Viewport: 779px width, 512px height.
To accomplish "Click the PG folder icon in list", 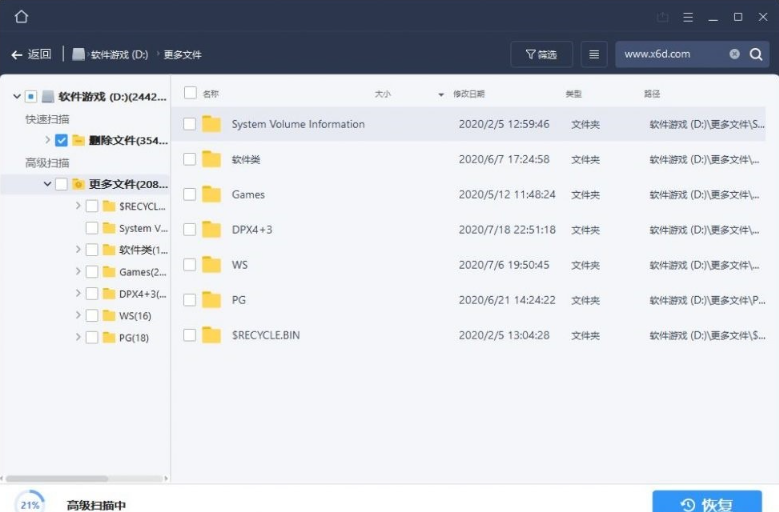I will tap(211, 300).
